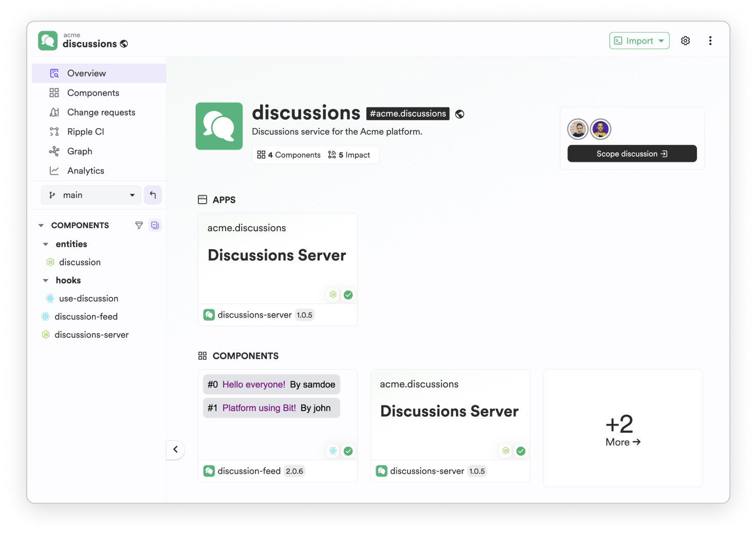
Task: Collapse the sidebar with the chevron button
Action: tap(175, 449)
